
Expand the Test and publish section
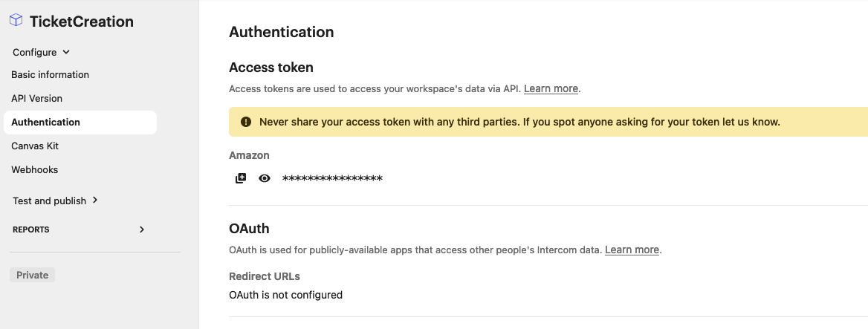(x=94, y=201)
